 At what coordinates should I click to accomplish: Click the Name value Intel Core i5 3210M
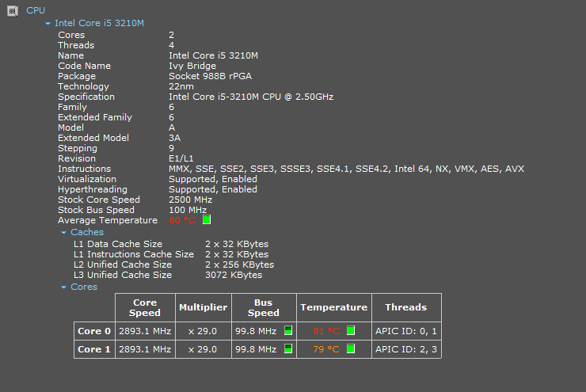(213, 55)
